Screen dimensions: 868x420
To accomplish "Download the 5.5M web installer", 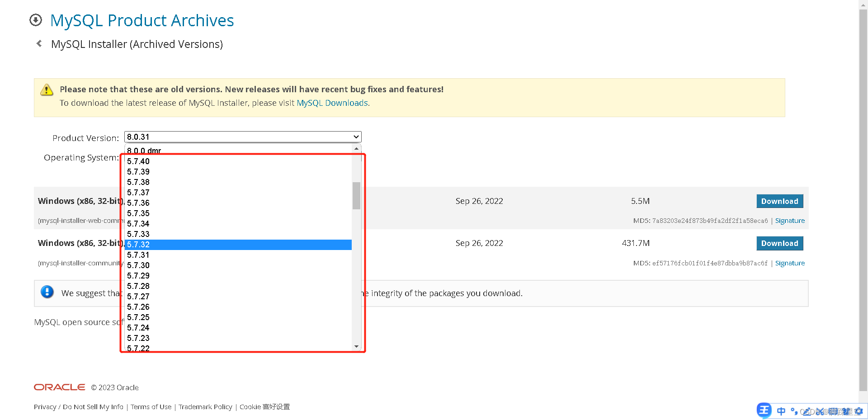I will point(779,201).
